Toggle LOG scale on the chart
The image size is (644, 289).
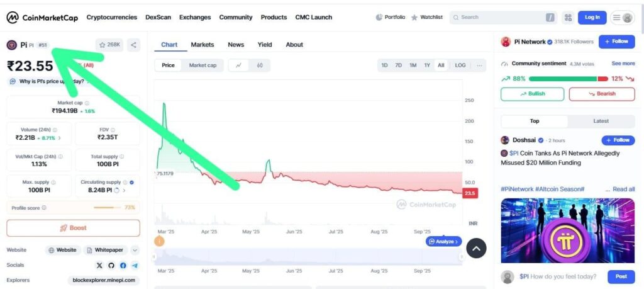[460, 65]
